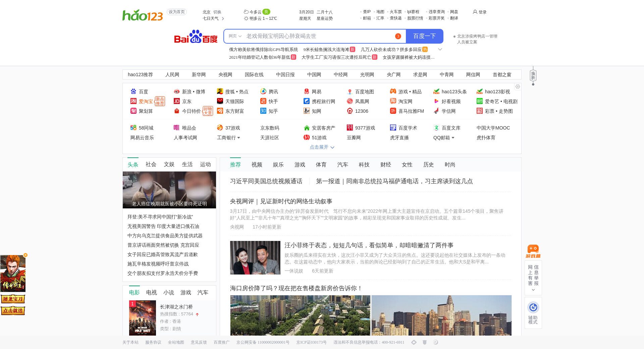The width and height of the screenshot is (644, 349).
Task: Open 拜登 新冷战 news headline
Action: (160, 217)
